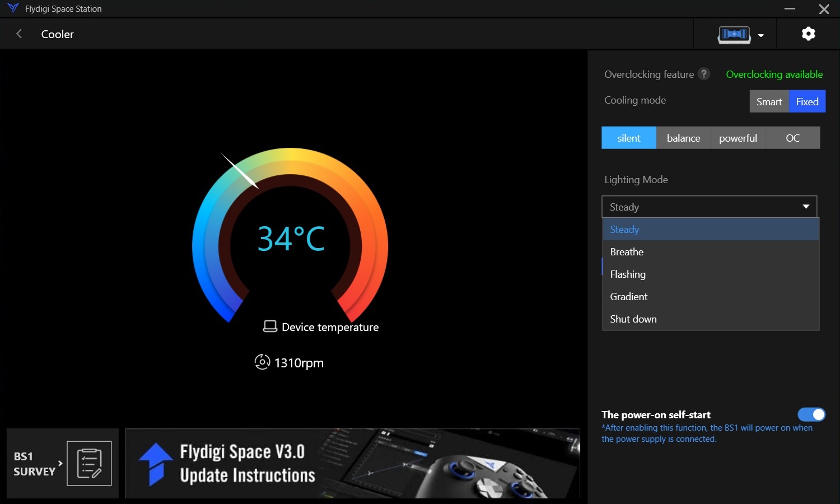The width and height of the screenshot is (840, 504).
Task: Click the cooler device icon
Action: (x=734, y=35)
